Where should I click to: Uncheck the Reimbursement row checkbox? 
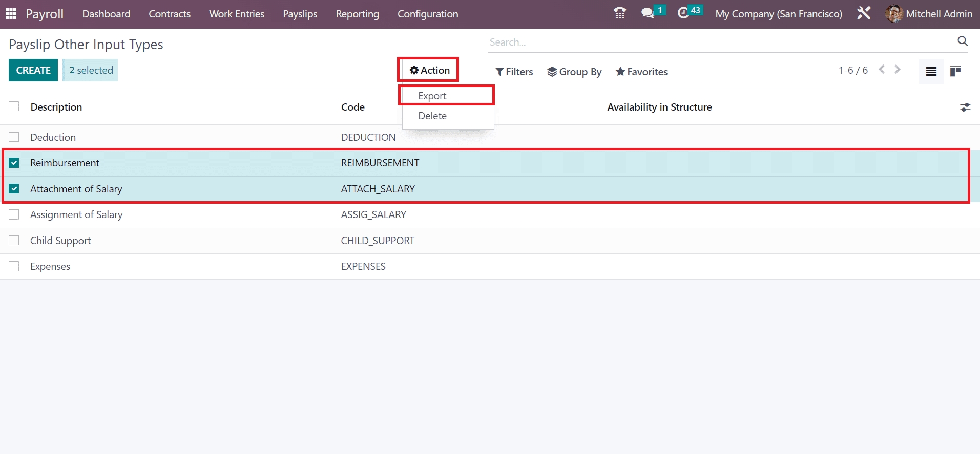pos(14,163)
